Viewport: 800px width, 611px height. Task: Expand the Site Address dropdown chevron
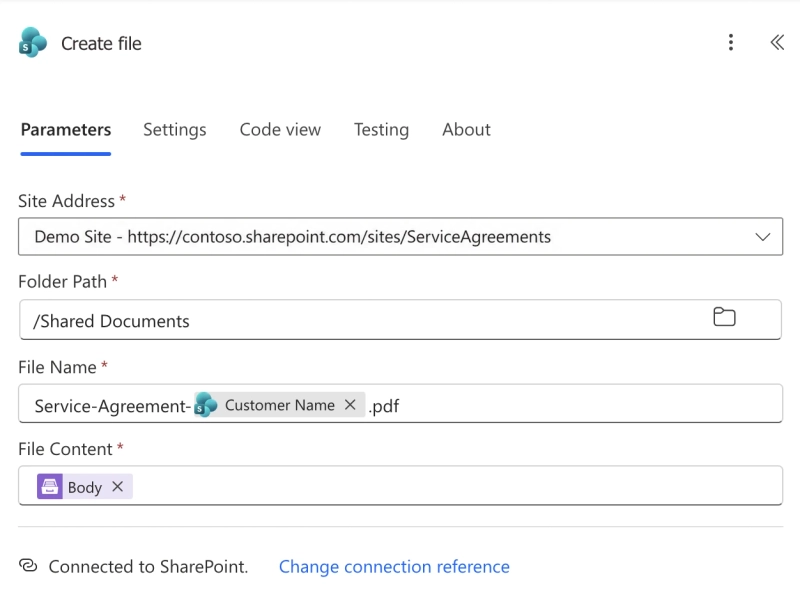click(x=762, y=237)
